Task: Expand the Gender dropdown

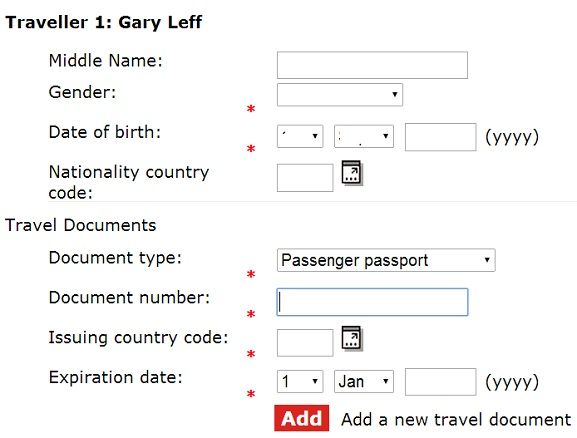Action: pos(340,95)
